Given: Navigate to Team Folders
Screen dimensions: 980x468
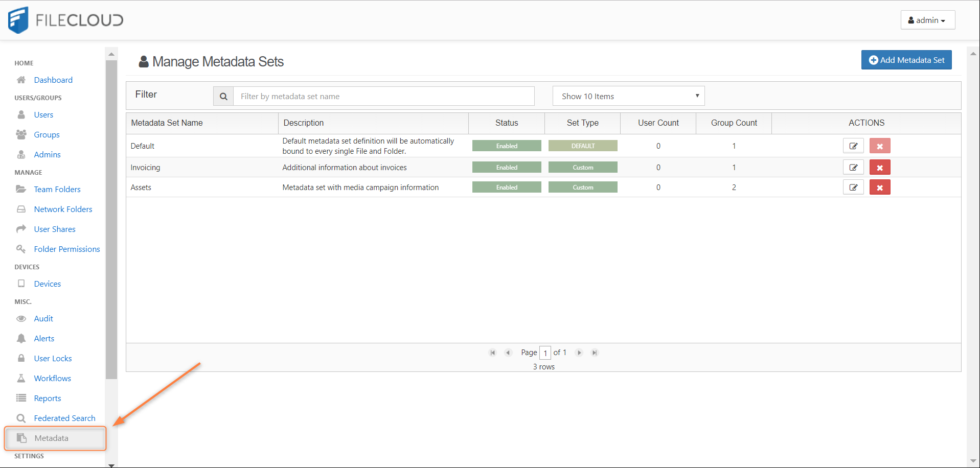Looking at the screenshot, I should [57, 189].
